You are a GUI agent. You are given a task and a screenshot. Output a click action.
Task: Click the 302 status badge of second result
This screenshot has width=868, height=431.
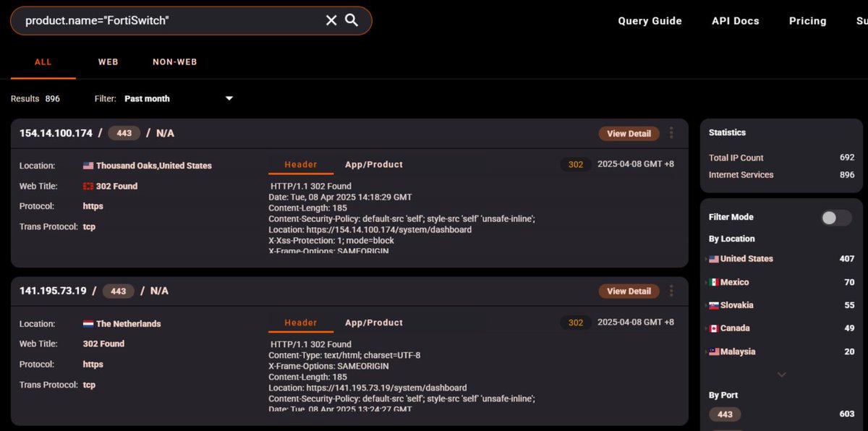[x=576, y=323]
